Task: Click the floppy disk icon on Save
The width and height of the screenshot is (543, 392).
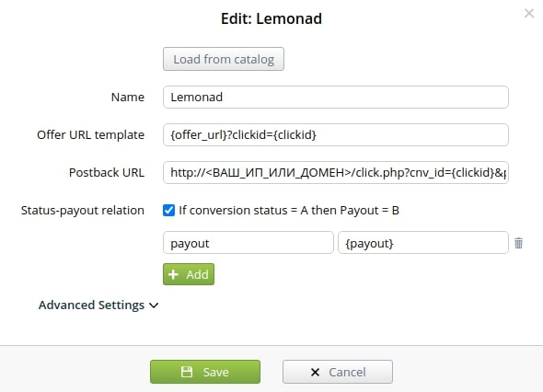Action: point(187,372)
